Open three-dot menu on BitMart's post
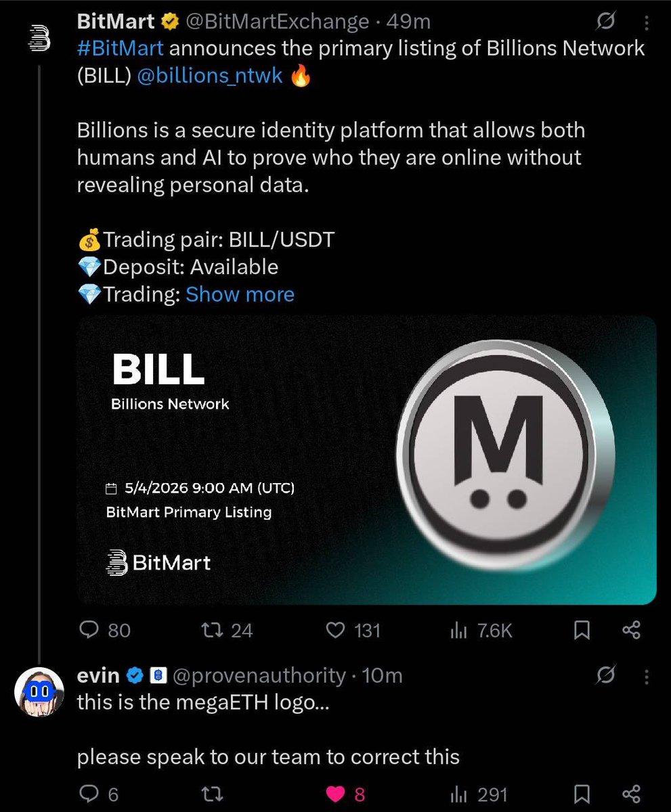671x812 pixels. (647, 24)
